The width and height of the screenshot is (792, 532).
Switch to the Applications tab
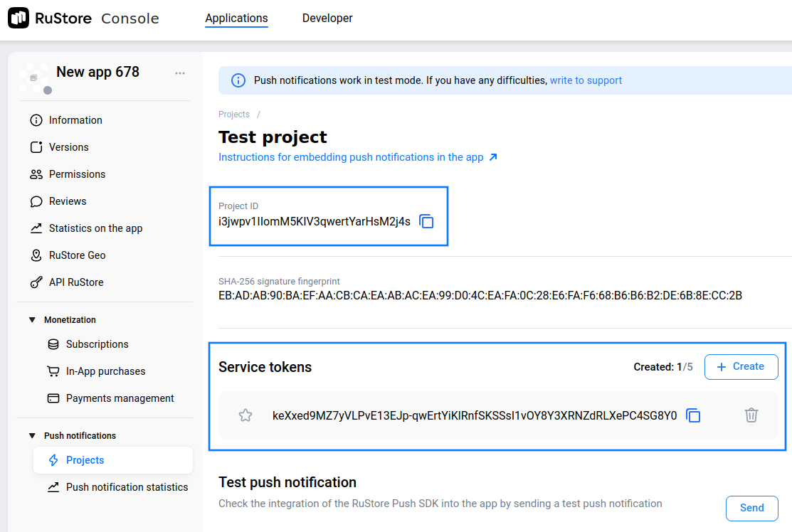tap(236, 18)
